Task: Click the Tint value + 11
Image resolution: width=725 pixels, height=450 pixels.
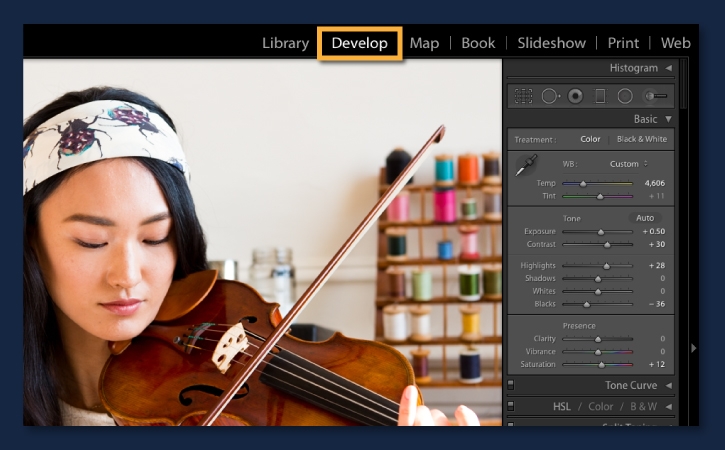Action: coord(657,196)
